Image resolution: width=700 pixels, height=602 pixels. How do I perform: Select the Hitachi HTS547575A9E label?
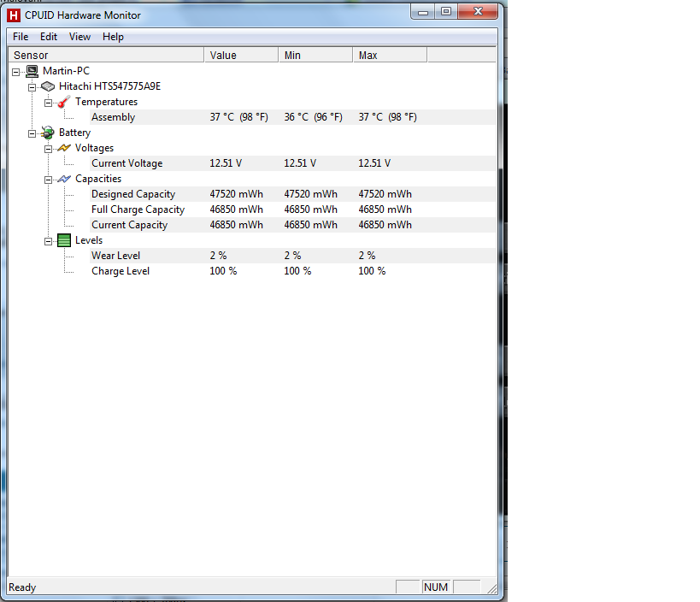pos(109,86)
